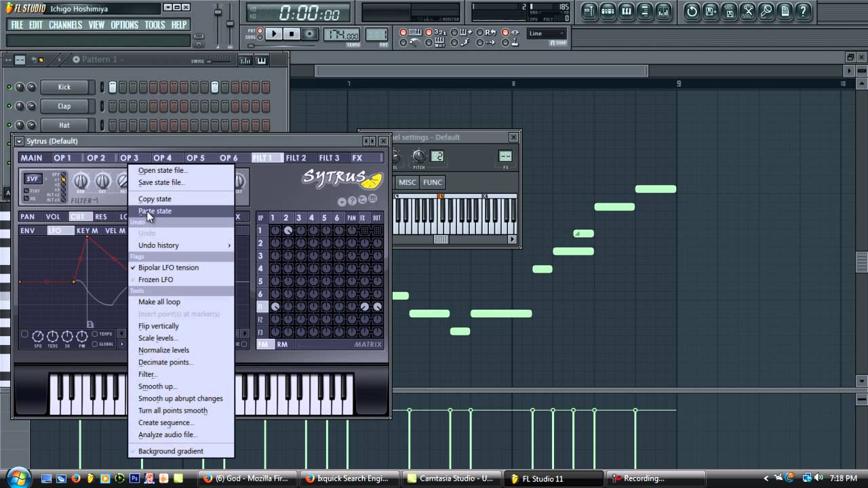Open the help question mark icon
Screen dimensions: 868x488
804,11
